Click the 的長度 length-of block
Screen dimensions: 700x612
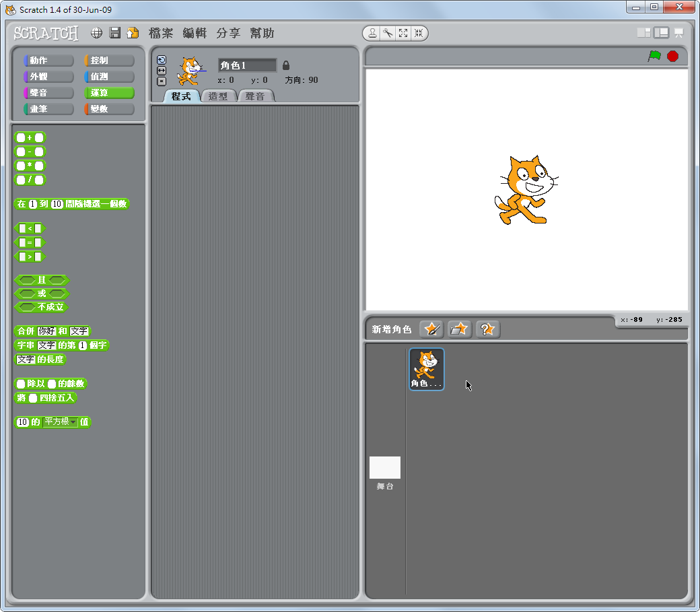[x=40, y=359]
